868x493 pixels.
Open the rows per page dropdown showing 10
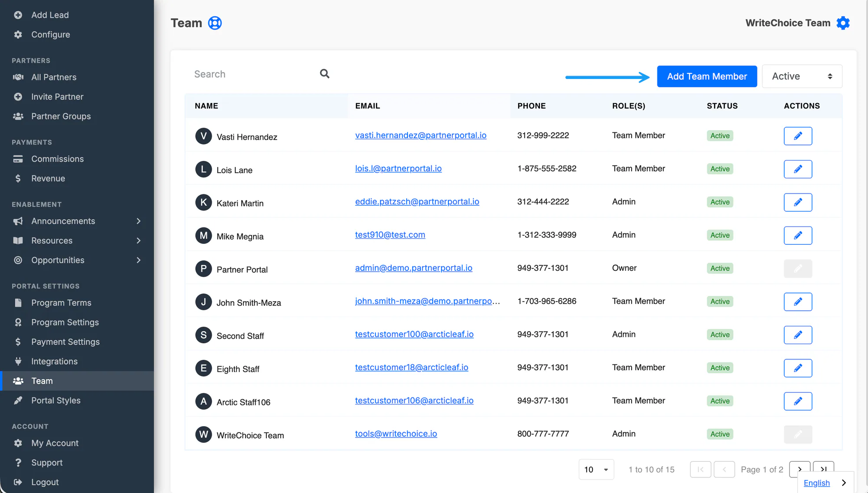pos(596,470)
